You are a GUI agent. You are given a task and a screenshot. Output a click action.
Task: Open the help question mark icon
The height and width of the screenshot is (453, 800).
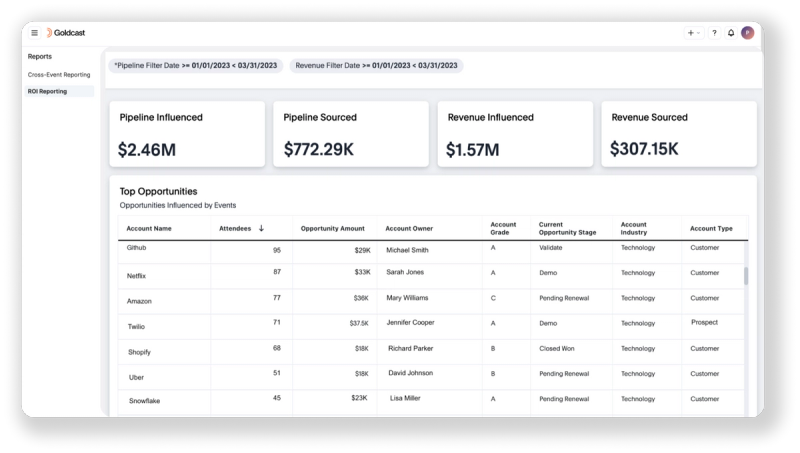pos(714,33)
